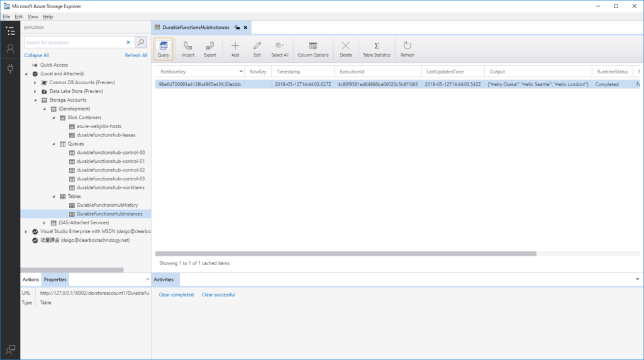Open the Help menu
This screenshot has height=360, width=644.
click(48, 17)
